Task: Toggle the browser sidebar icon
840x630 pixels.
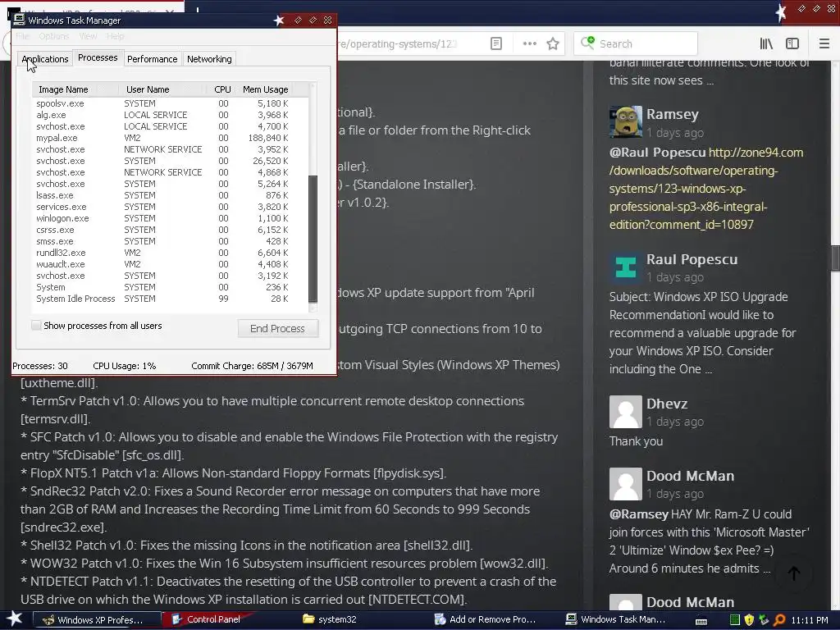Action: (x=792, y=43)
